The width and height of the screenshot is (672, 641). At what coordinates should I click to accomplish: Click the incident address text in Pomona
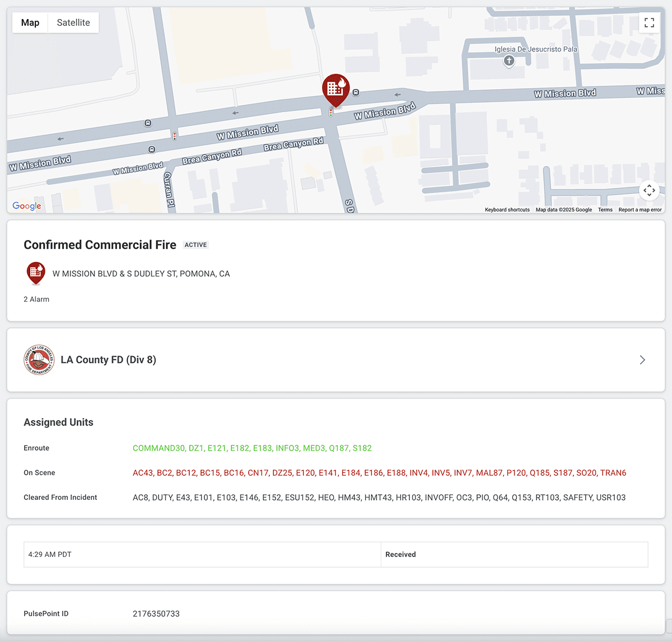coord(141,274)
